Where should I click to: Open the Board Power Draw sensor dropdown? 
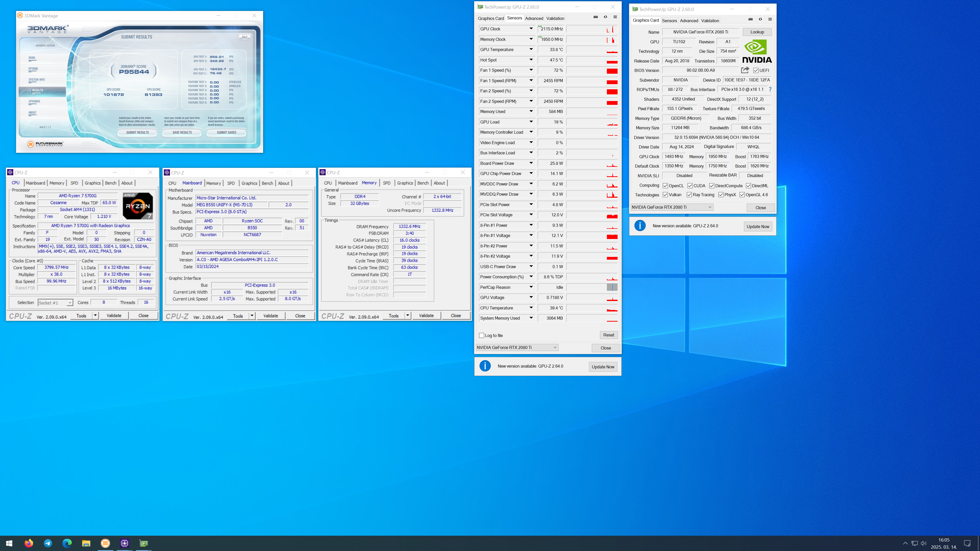(531, 163)
